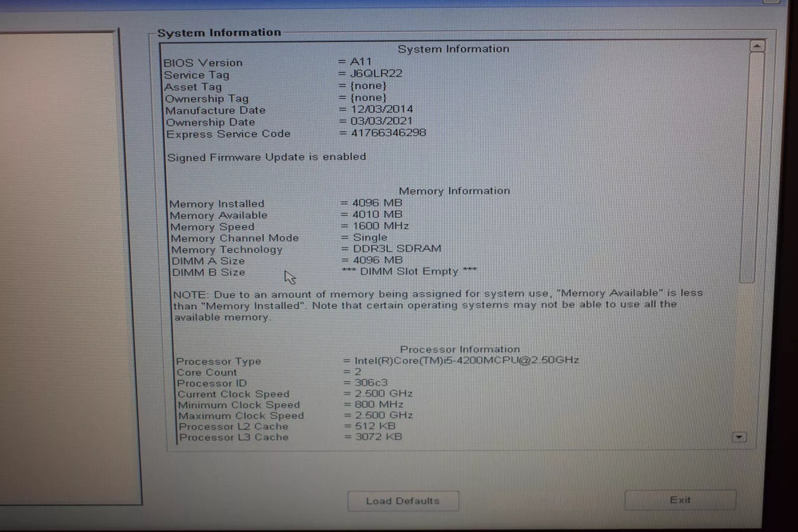798x532 pixels.
Task: Click the Express Service Code number
Action: [388, 132]
